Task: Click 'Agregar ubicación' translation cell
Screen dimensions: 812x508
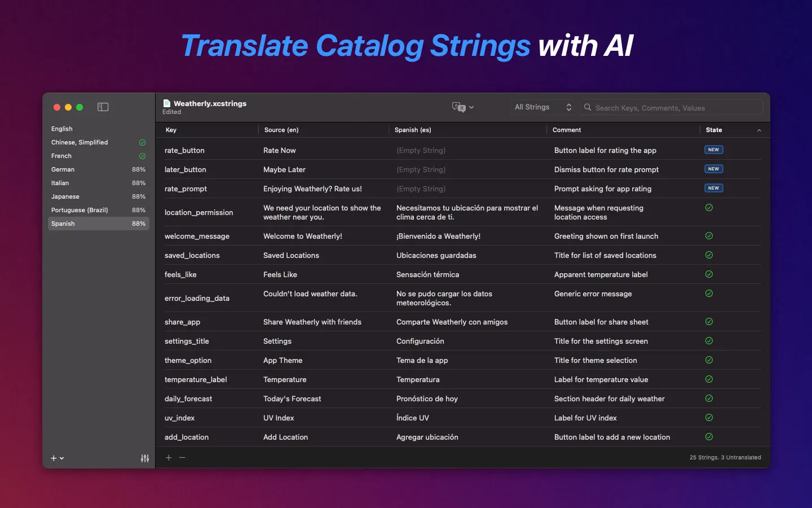Action: tap(427, 437)
